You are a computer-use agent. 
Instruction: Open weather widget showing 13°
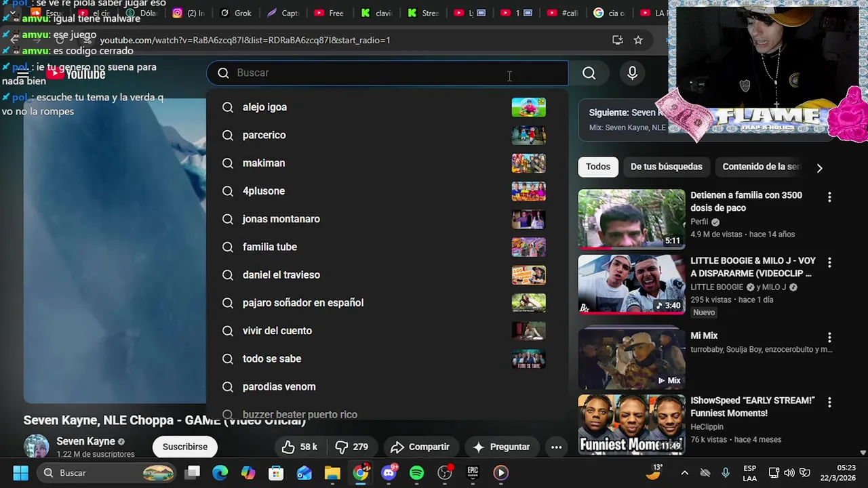(654, 472)
